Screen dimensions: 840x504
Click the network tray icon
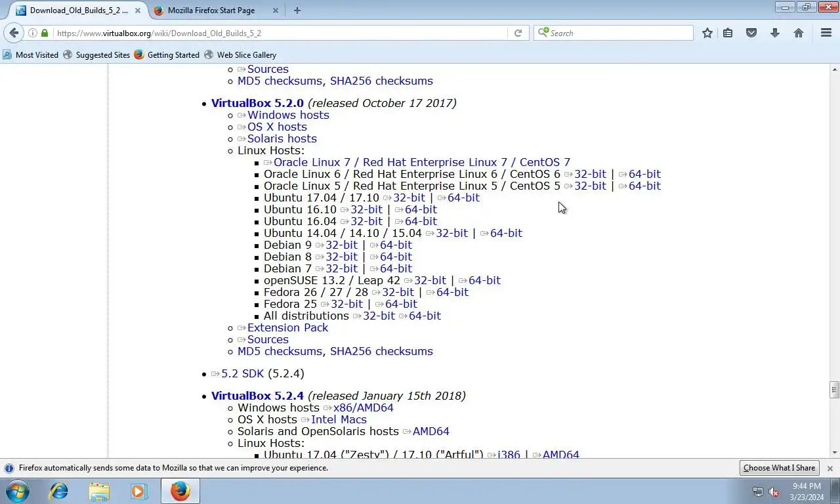coord(758,492)
